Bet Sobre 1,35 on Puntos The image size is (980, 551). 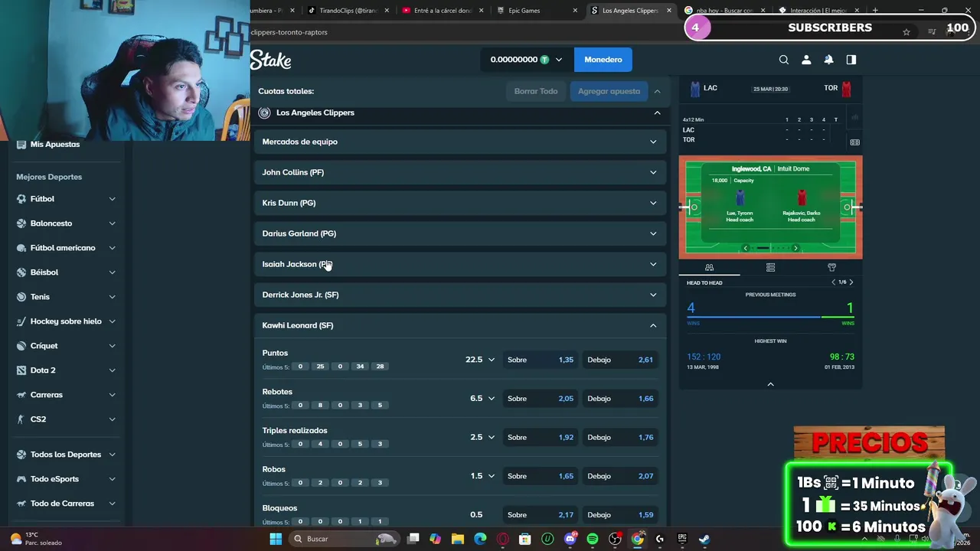pyautogui.click(x=541, y=360)
